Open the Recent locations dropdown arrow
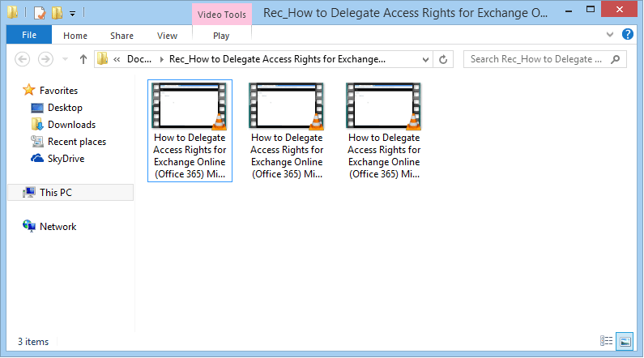 click(66, 59)
